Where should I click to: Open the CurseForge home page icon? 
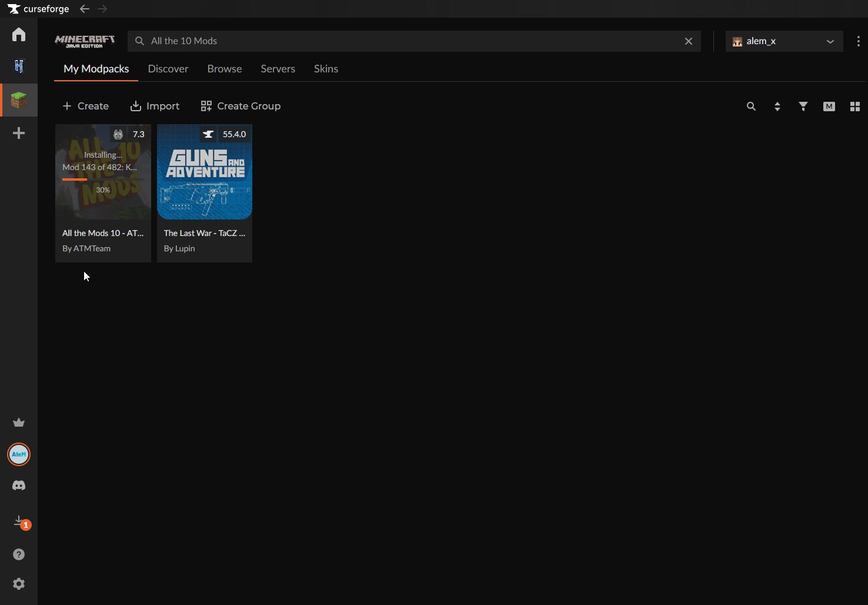(x=19, y=34)
